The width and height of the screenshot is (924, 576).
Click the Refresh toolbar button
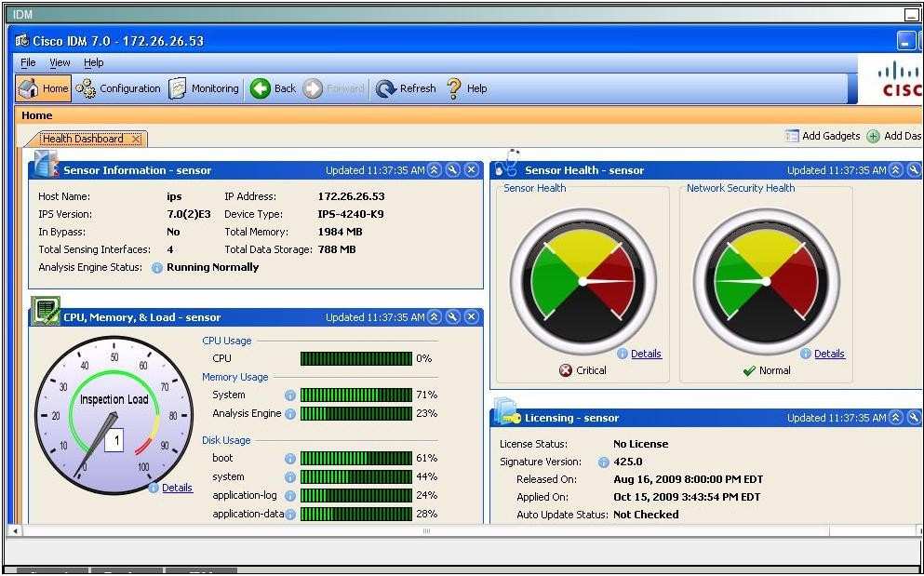tap(406, 88)
